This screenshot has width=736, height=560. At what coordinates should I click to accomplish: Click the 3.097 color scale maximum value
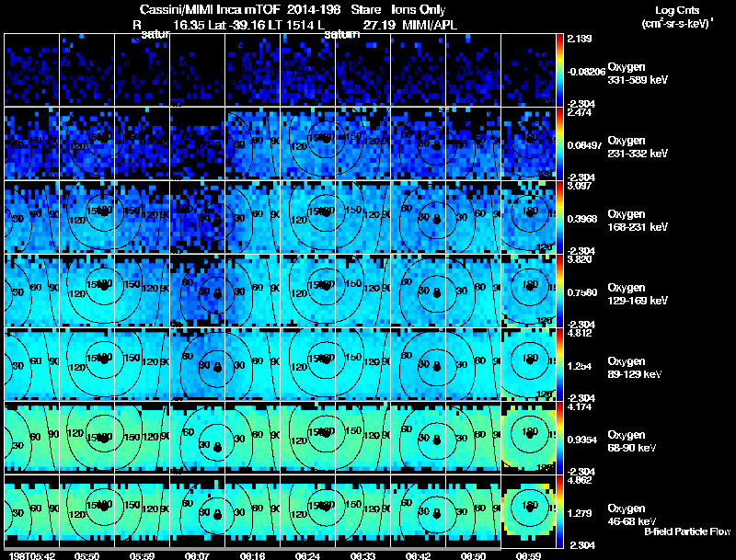point(580,186)
